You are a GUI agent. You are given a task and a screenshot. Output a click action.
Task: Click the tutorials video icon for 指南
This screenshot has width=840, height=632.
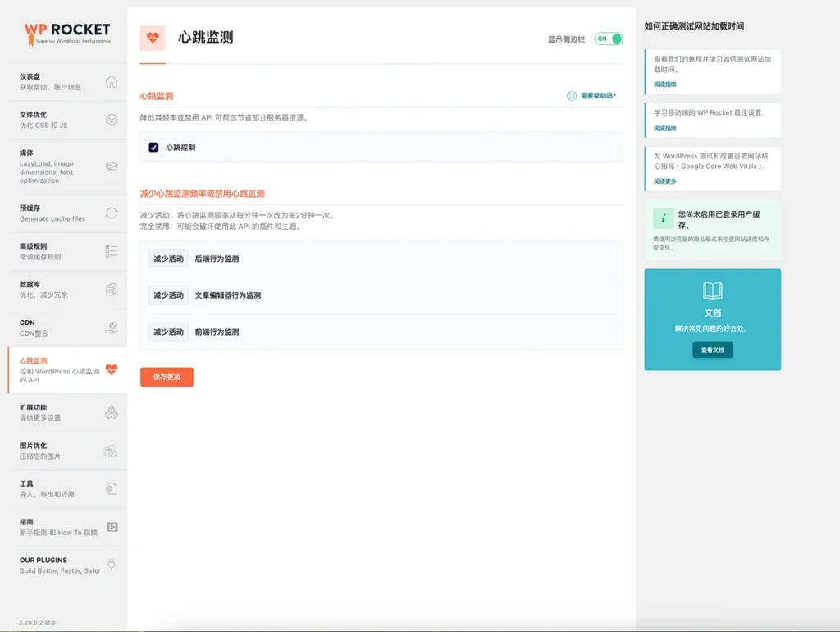pos(112,527)
